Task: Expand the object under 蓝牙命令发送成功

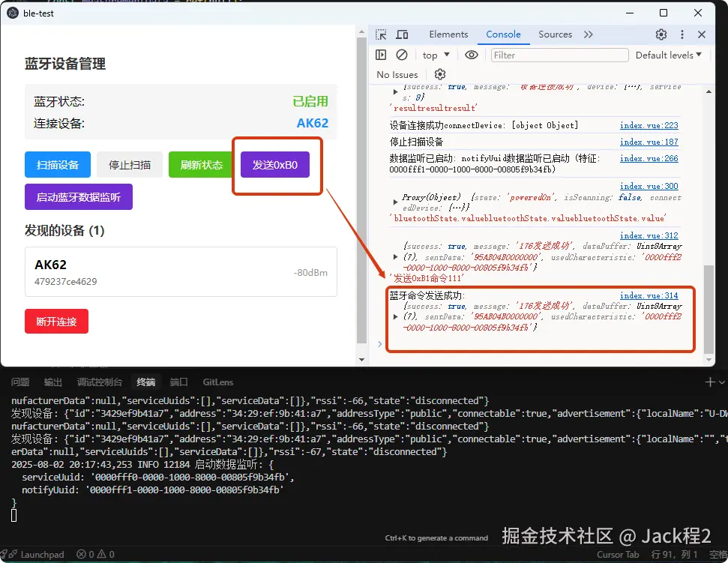Action: [395, 317]
